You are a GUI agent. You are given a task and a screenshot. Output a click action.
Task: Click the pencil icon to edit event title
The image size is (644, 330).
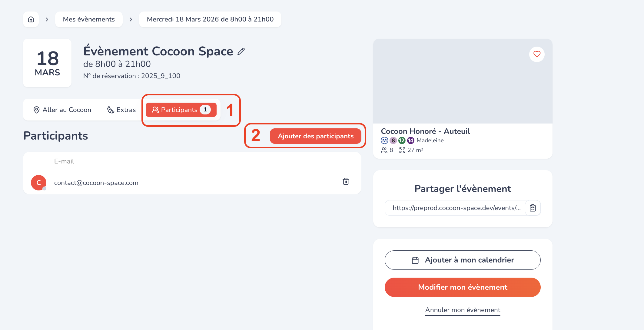pos(241,51)
